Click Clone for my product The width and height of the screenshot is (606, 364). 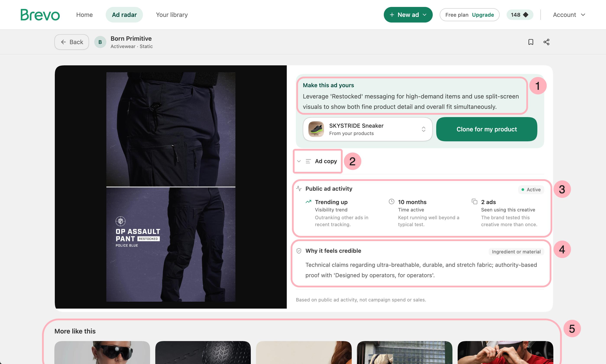[x=486, y=129]
